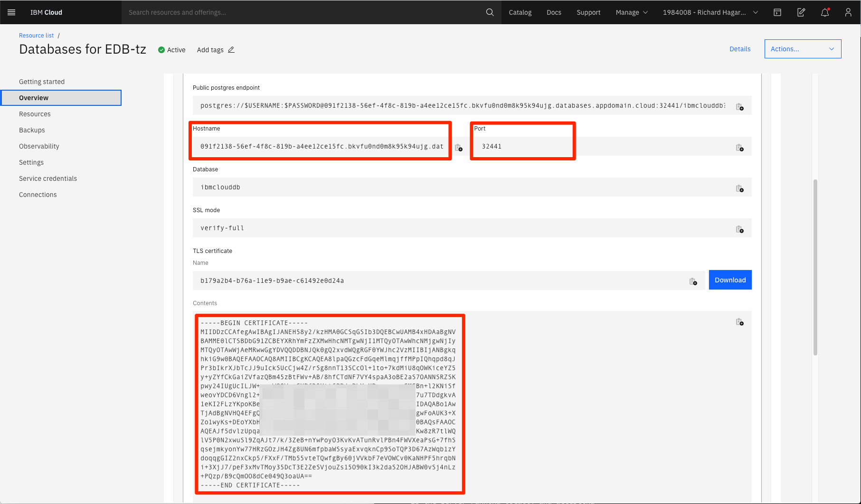Select the Hostname field text

pyautogui.click(x=322, y=146)
